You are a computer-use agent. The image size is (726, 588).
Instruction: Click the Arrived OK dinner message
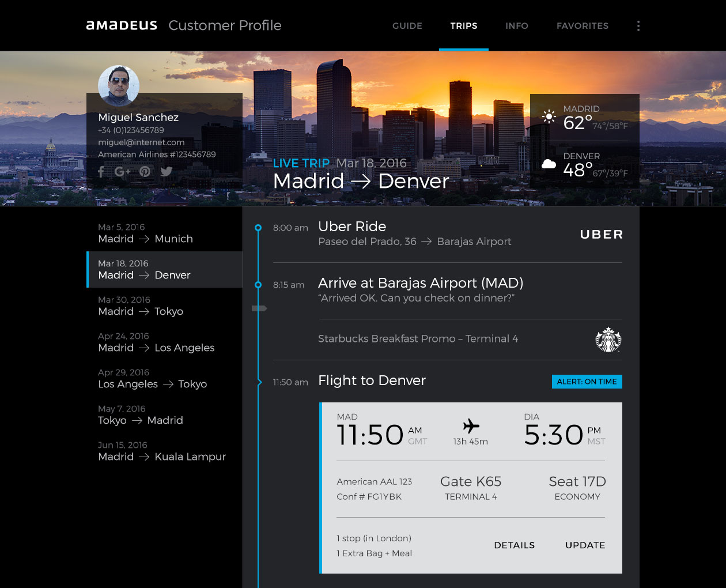point(416,298)
